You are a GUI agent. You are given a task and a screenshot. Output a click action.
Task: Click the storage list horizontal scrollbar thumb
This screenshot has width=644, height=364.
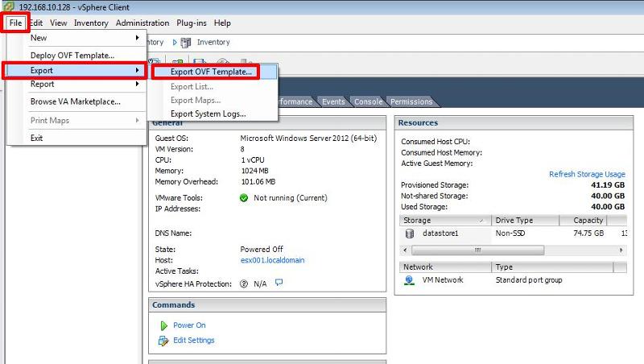tap(477, 250)
